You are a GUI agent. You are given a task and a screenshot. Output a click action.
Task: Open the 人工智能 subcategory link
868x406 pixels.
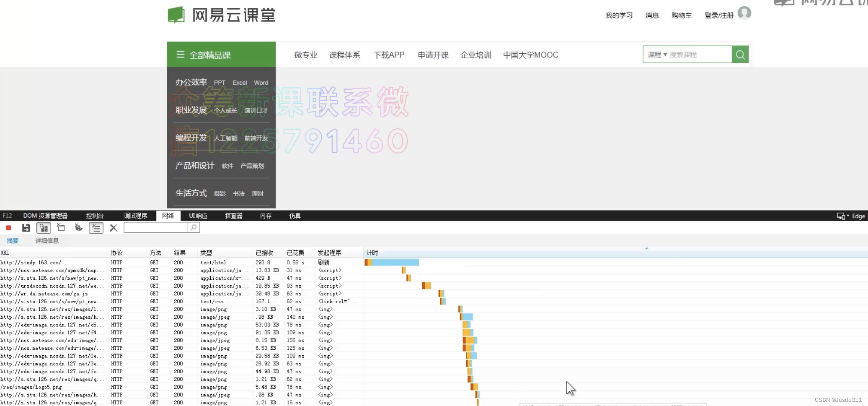tap(226, 138)
